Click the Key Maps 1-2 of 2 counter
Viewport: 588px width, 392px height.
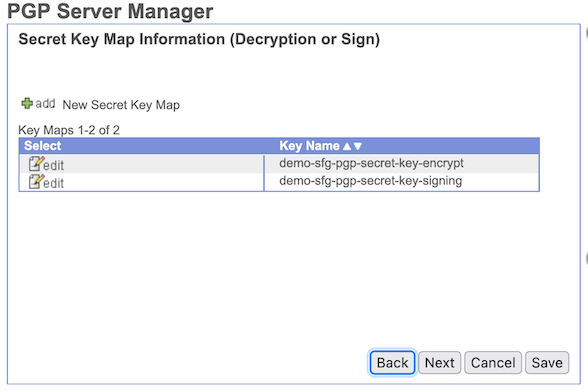pos(69,130)
